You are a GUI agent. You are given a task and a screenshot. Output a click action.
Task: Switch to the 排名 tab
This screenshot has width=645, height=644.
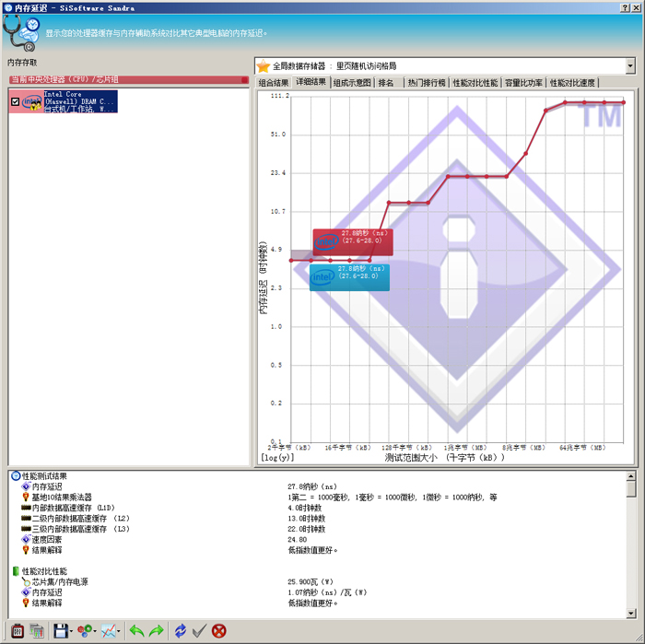click(x=386, y=83)
